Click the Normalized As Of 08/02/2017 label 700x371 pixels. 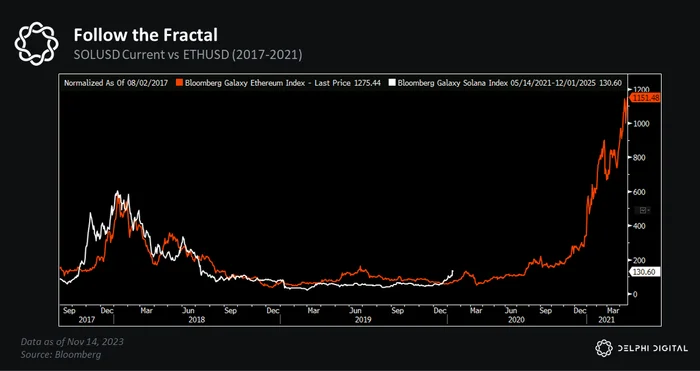[116, 83]
